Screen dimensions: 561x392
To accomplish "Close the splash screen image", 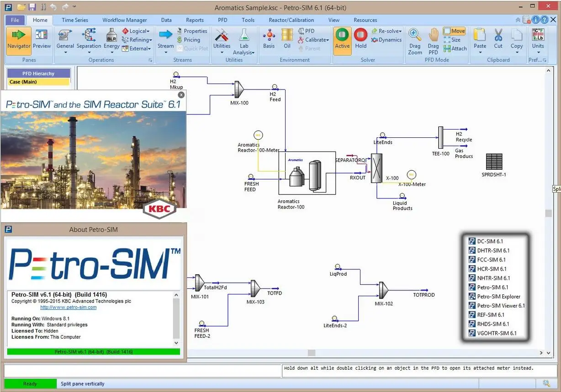I will (x=181, y=95).
